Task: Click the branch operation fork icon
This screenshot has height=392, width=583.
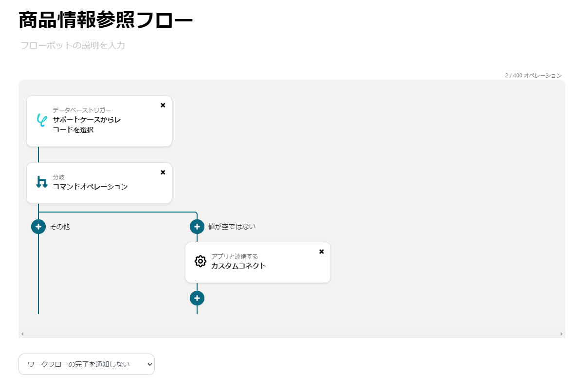Action: tap(42, 182)
